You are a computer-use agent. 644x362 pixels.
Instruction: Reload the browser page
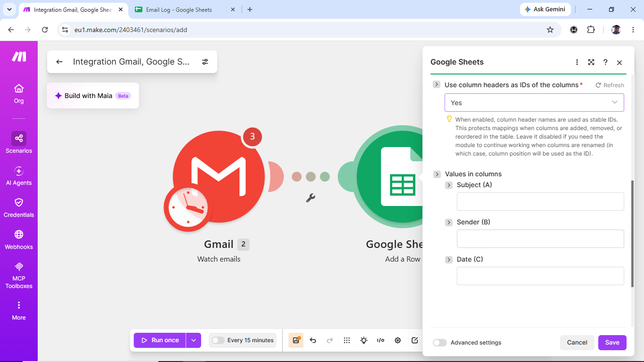45,30
